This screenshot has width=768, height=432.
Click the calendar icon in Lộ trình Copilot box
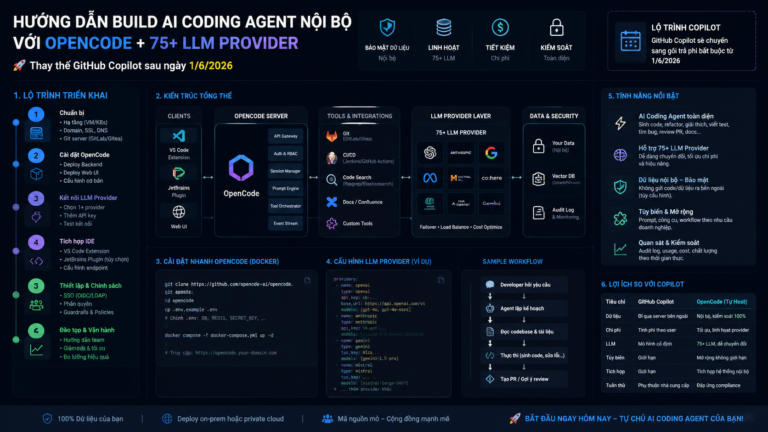point(630,41)
